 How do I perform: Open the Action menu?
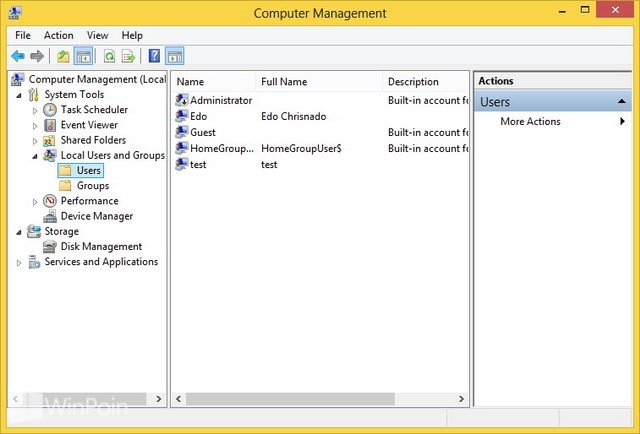click(x=59, y=36)
